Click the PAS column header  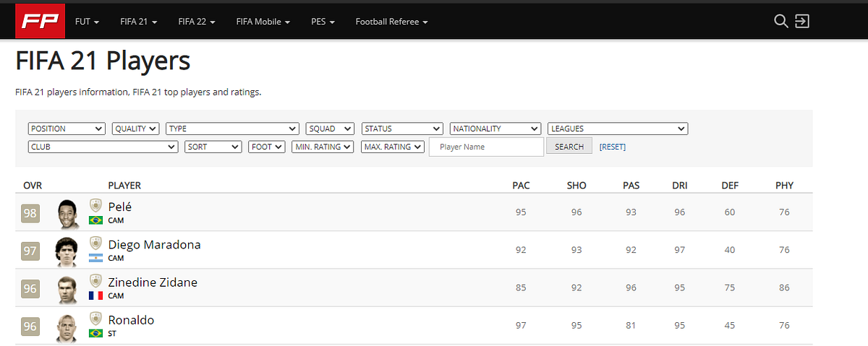[x=631, y=186]
